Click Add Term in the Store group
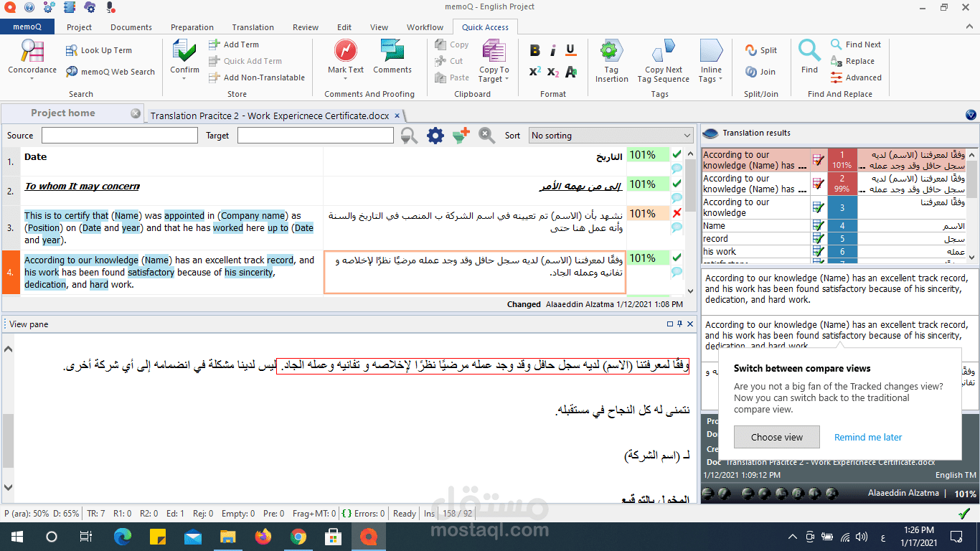The image size is (980, 551). pyautogui.click(x=233, y=44)
